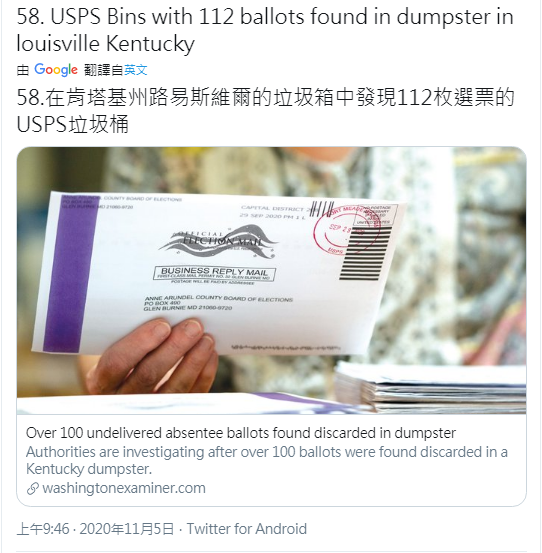
Task: Click the timestamp 上午9:46 · 2020年11月5日
Action: [x=96, y=529]
